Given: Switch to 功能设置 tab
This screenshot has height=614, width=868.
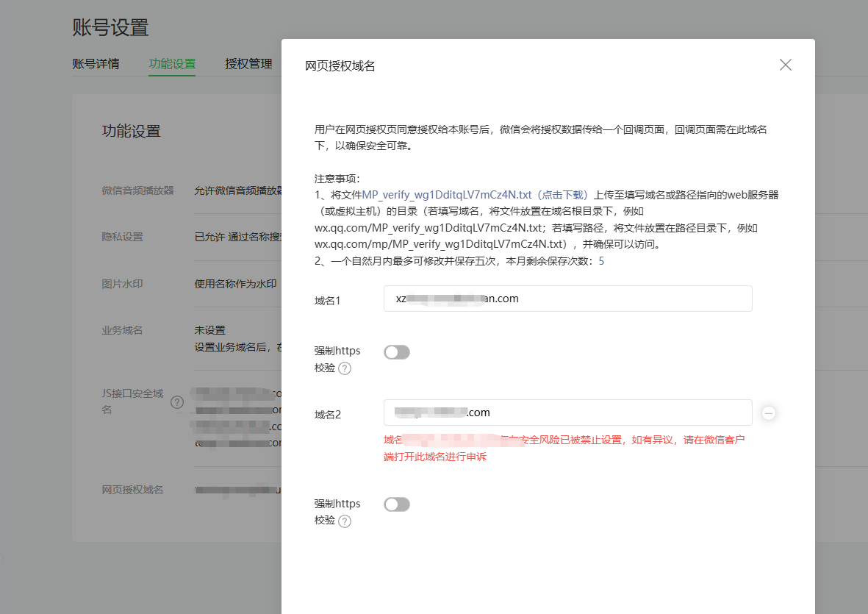Looking at the screenshot, I should pyautogui.click(x=172, y=64).
